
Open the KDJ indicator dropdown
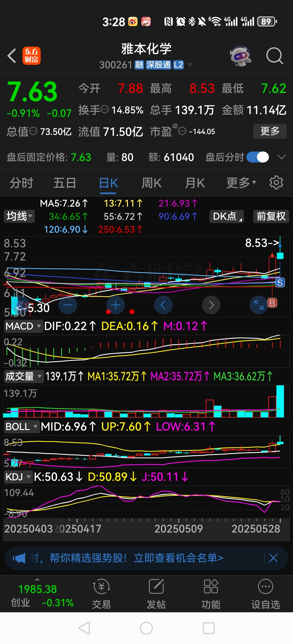click(x=18, y=477)
